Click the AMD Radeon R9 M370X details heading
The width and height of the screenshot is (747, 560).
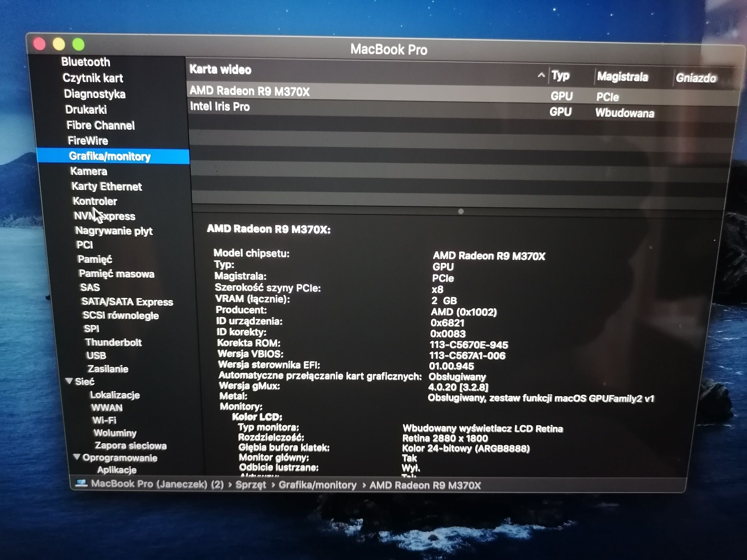point(269,229)
